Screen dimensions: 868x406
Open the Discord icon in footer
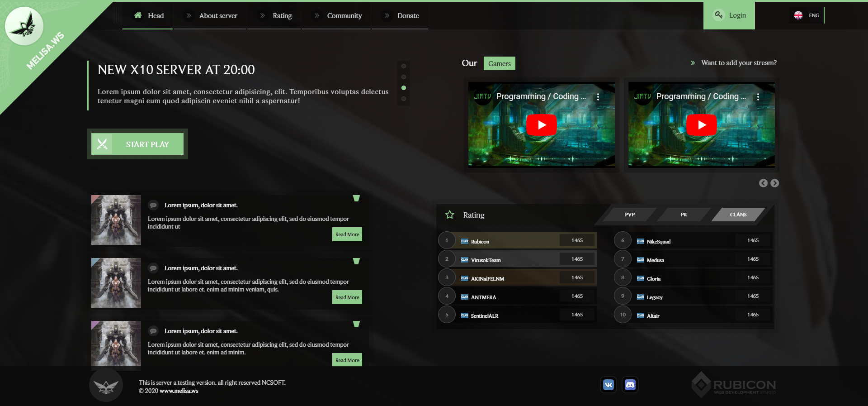pos(630,385)
